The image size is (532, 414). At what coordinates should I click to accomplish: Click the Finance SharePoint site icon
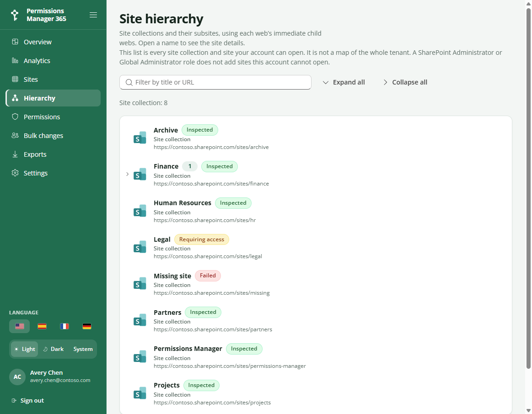(140, 174)
